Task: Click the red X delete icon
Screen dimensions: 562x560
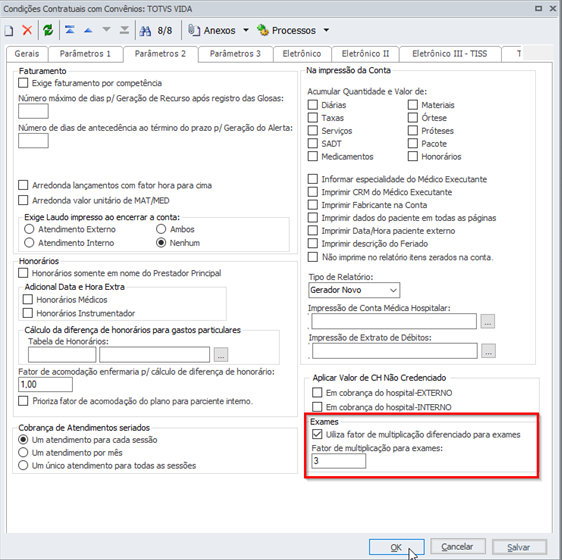Action: pos(27,30)
